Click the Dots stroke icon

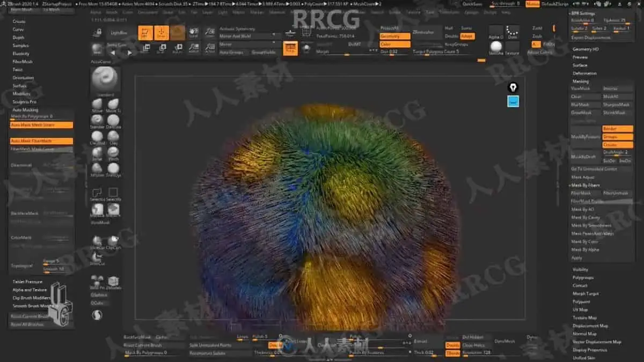pyautogui.click(x=513, y=32)
